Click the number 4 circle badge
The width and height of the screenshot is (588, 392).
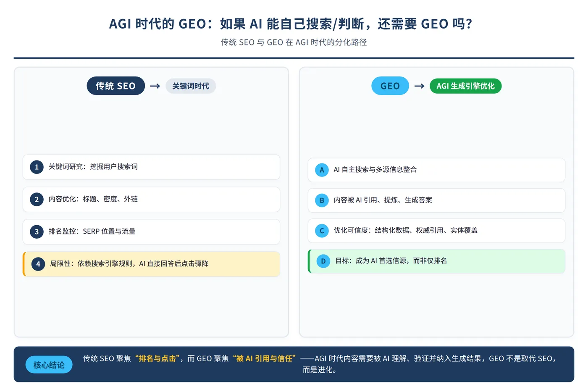38,264
